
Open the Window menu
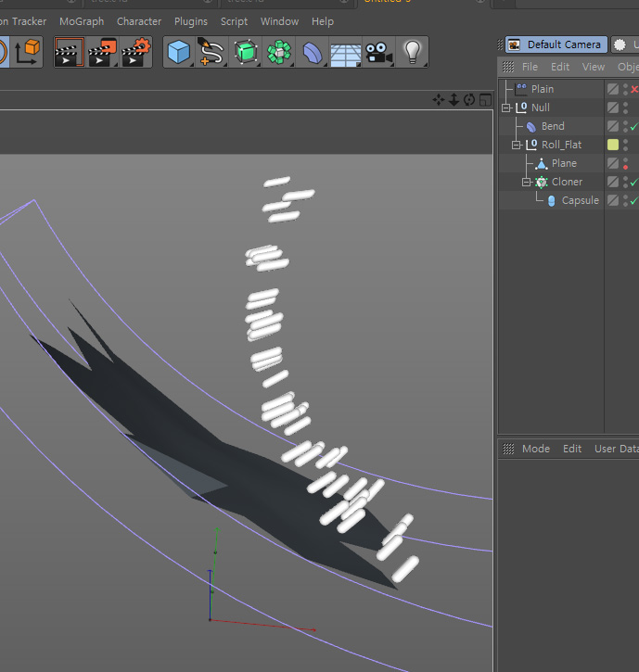279,21
